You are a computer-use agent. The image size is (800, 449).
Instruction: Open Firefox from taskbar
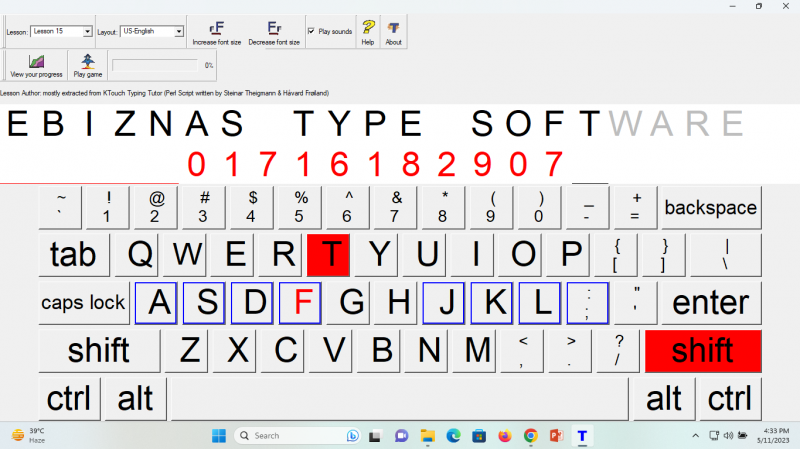(505, 436)
